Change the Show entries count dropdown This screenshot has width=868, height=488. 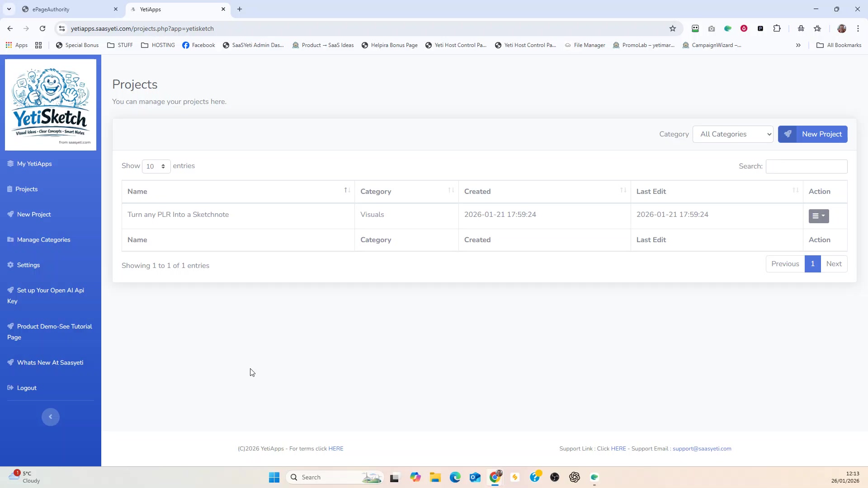[156, 166]
